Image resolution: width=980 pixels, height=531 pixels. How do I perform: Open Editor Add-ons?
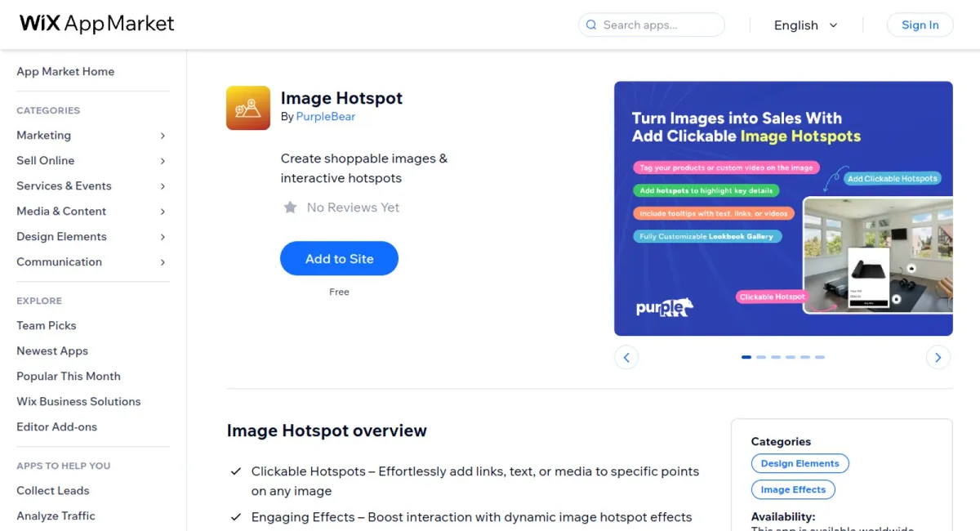point(57,426)
